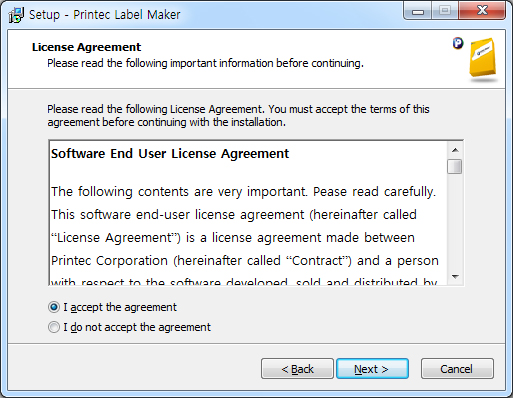This screenshot has width=513, height=398.
Task: Click the "Please read the following important information" subtitle
Action: 205,63
